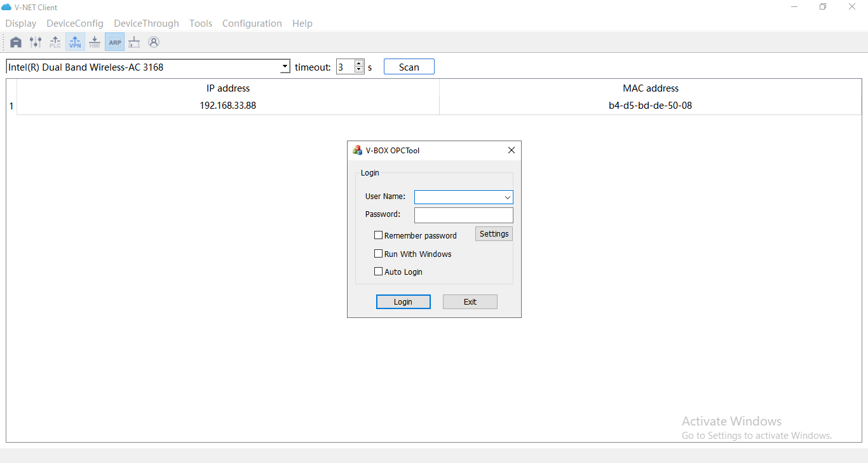This screenshot has height=463, width=868.
Task: Check Run With Windows
Action: (x=378, y=253)
